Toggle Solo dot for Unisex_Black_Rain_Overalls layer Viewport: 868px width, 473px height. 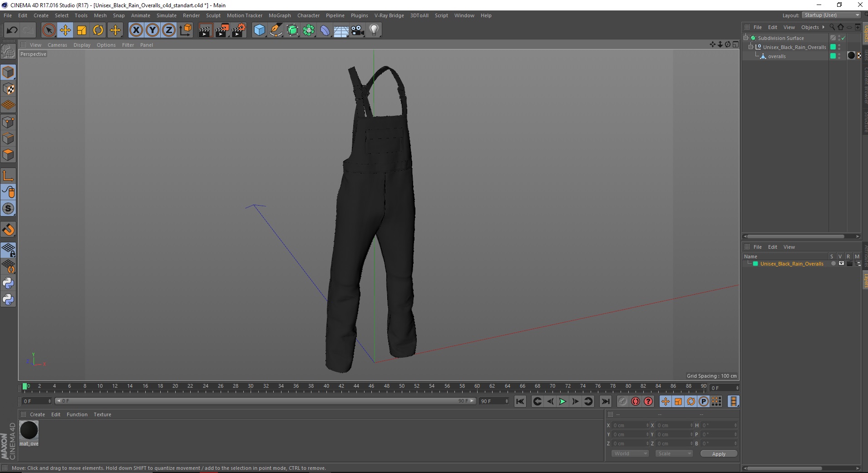(833, 264)
